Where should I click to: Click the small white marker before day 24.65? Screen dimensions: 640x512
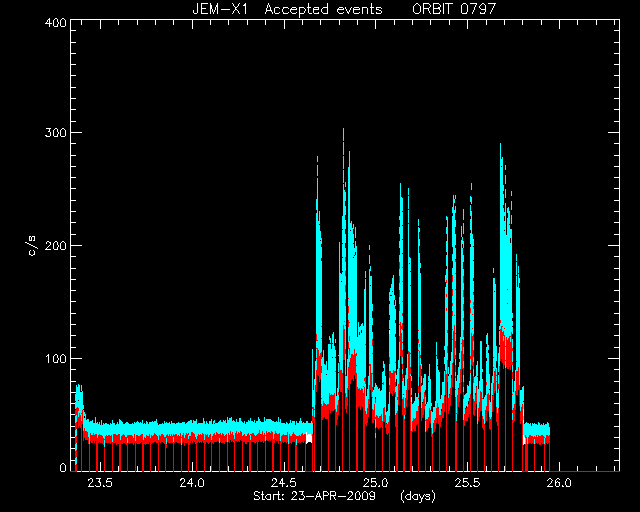tap(309, 439)
